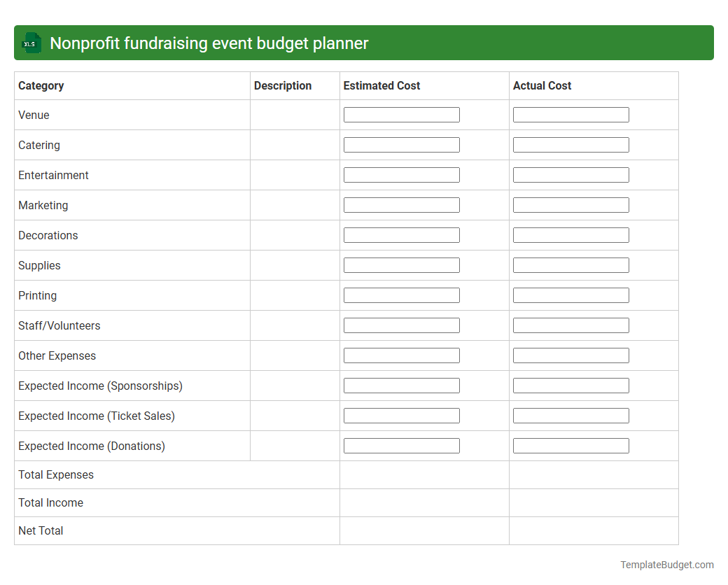Click the Description column header

coord(283,85)
